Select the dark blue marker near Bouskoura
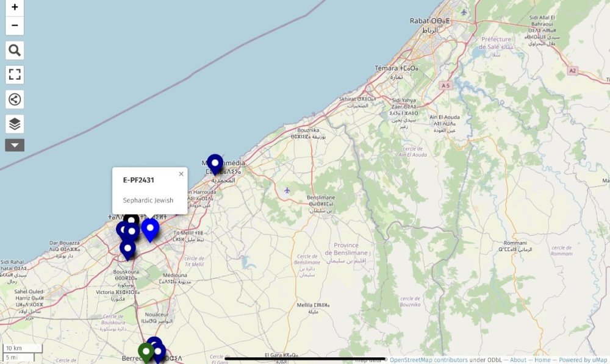The height and width of the screenshot is (364, 610). point(127,248)
